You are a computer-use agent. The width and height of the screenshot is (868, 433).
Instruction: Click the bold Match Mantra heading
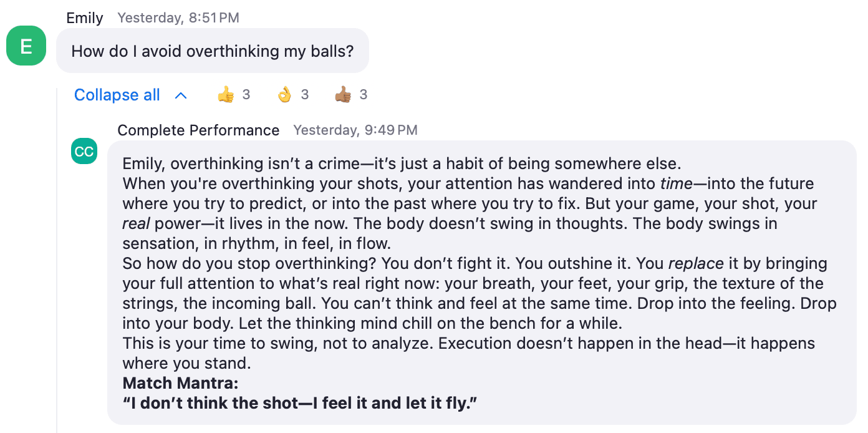pyautogui.click(x=181, y=382)
